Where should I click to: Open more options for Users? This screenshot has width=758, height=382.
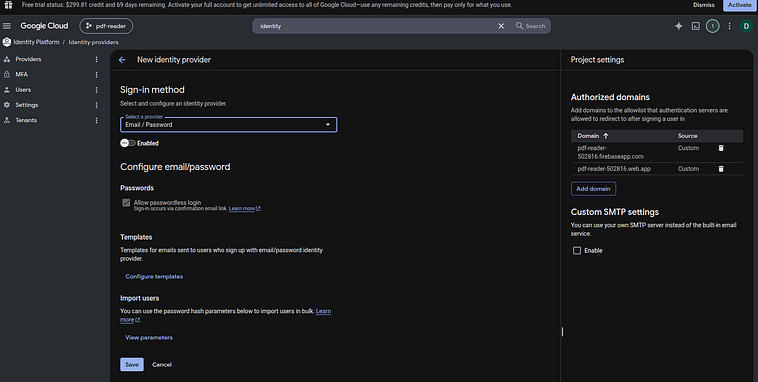(96, 90)
